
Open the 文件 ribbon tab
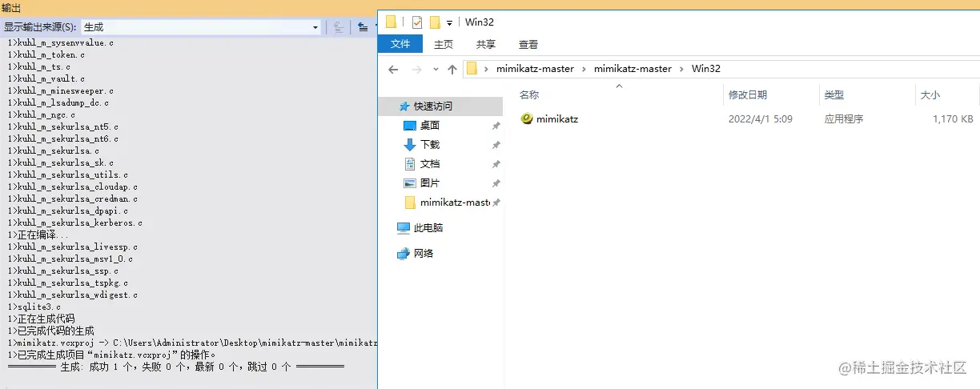[x=400, y=44]
